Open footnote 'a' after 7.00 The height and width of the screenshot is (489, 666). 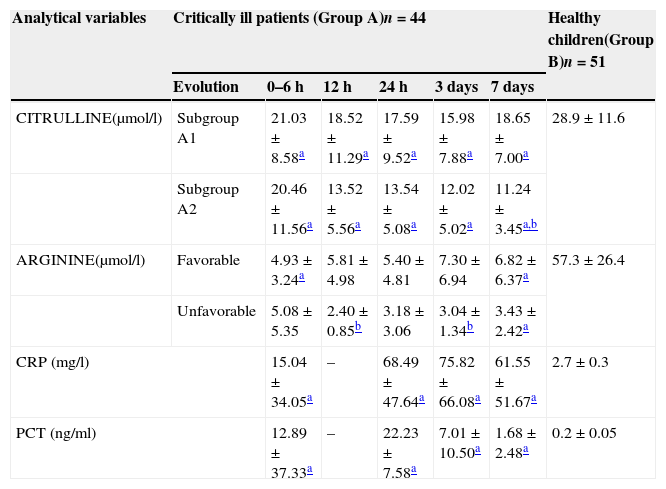526,155
